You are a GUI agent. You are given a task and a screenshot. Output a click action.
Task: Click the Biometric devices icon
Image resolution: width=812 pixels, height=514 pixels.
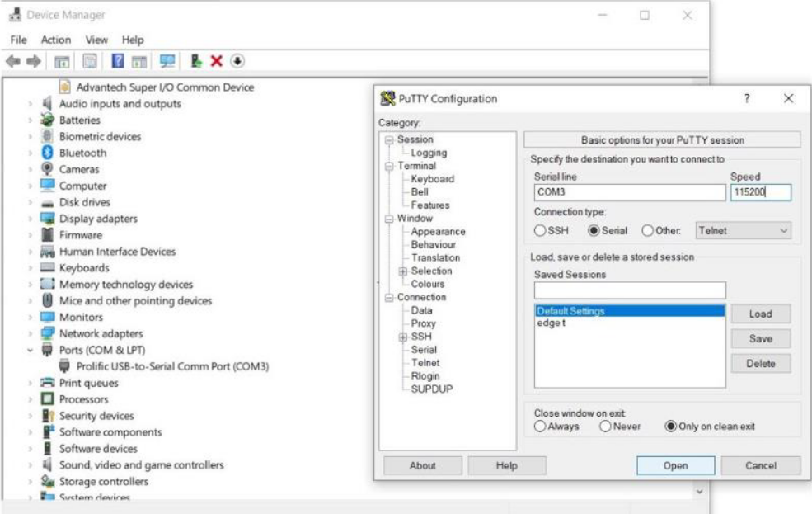pyautogui.click(x=47, y=136)
